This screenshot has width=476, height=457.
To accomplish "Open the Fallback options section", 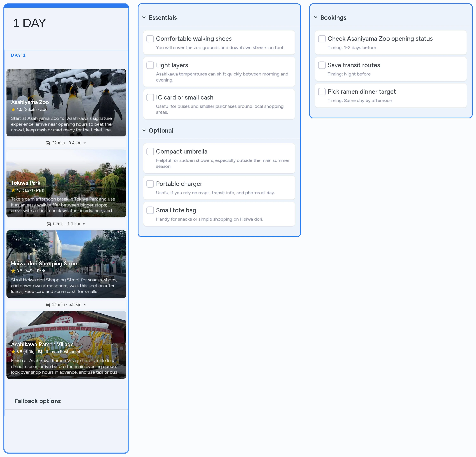I will tap(38, 401).
